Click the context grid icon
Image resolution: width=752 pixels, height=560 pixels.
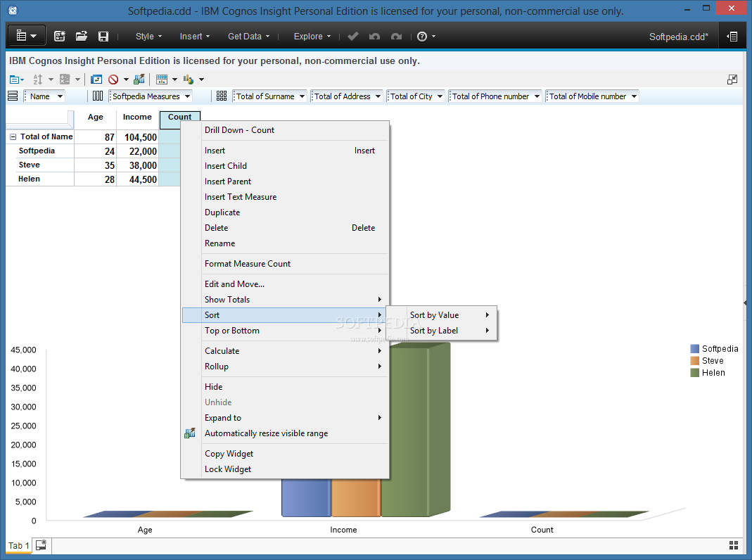[x=221, y=96]
